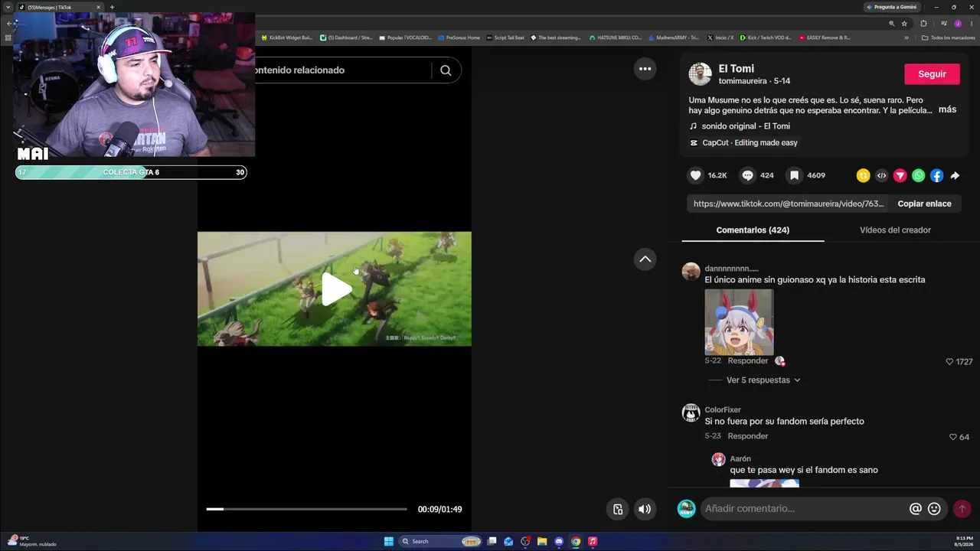Bookmark this page with the star icon

pos(904,24)
